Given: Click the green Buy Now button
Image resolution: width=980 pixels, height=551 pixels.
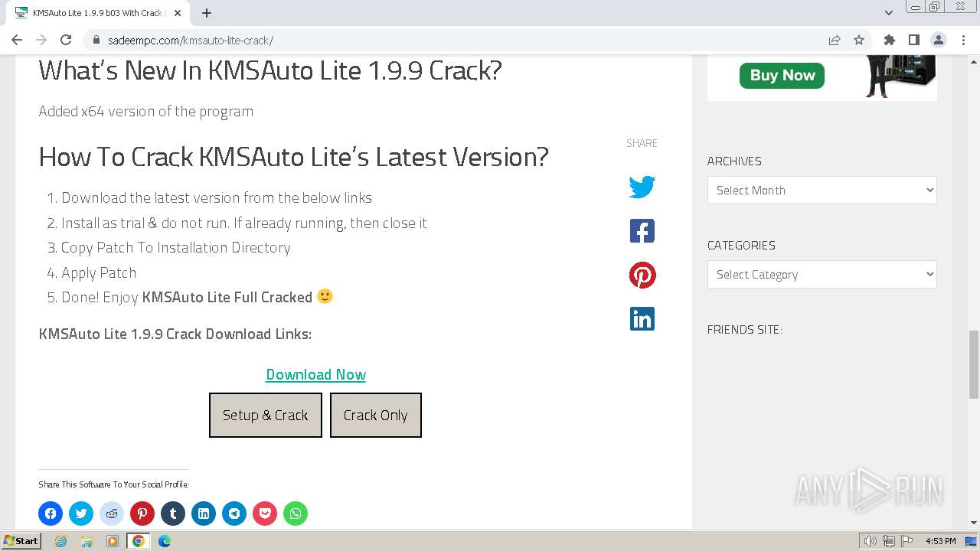Looking at the screenshot, I should 782,75.
